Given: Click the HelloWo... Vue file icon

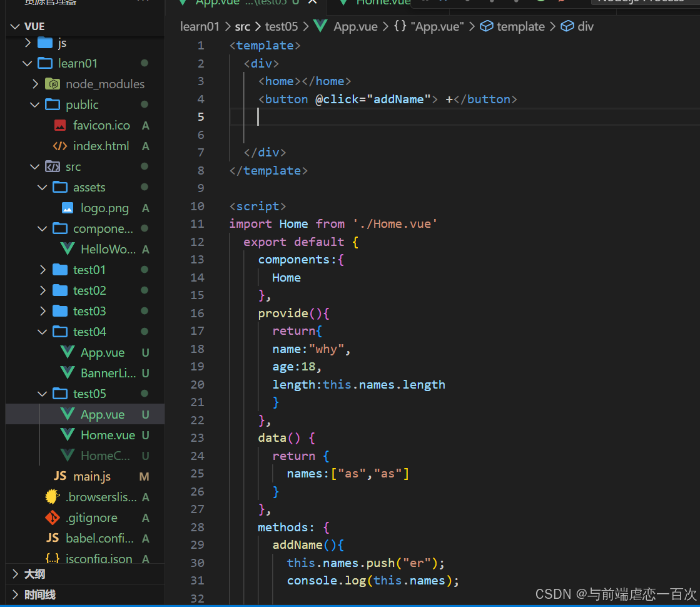Looking at the screenshot, I should [x=68, y=249].
